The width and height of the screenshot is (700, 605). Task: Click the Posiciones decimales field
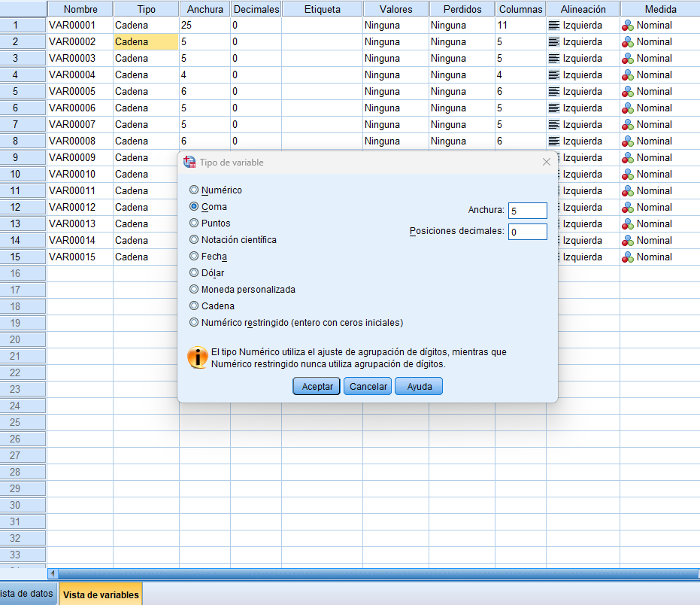527,232
